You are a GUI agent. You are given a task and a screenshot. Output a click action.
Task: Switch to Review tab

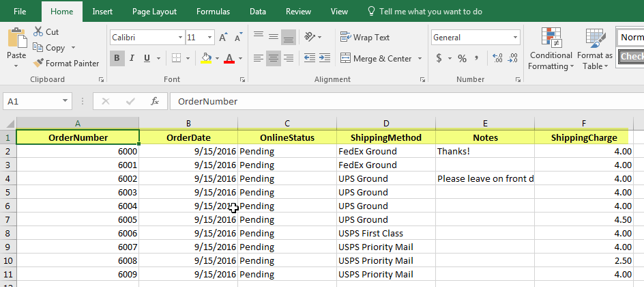[299, 12]
